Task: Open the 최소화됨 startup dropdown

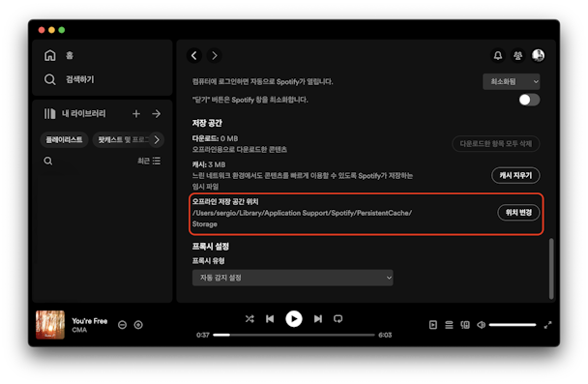Action: pos(512,81)
